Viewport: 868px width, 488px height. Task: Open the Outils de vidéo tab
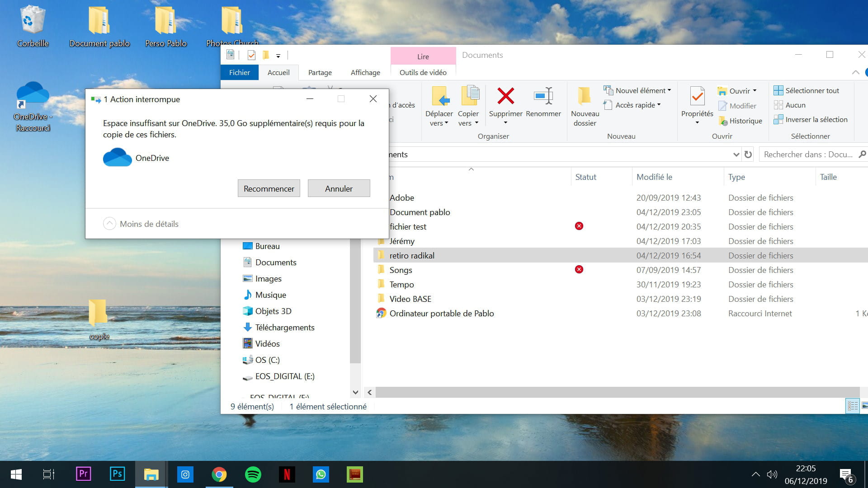pos(423,72)
